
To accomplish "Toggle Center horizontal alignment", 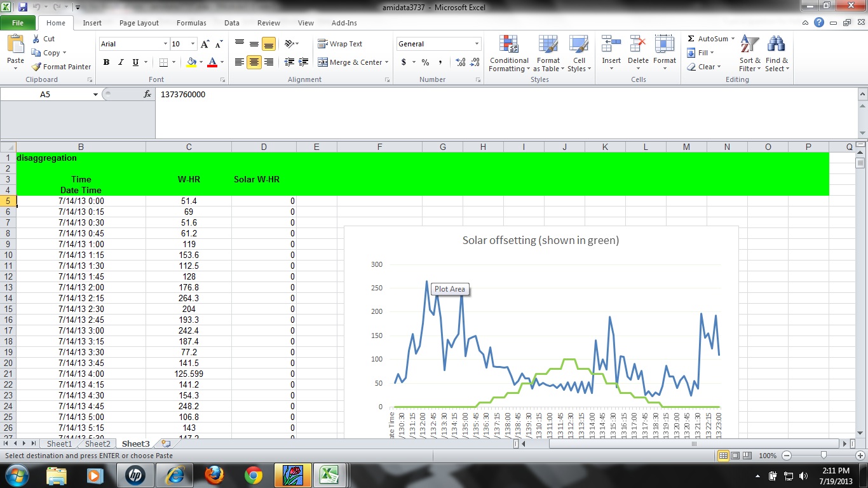I will (254, 62).
